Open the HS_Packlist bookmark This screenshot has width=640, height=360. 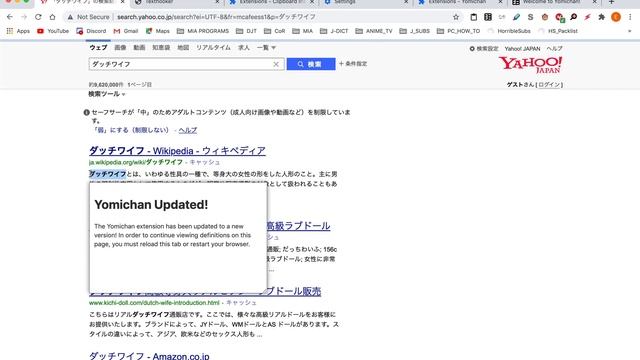click(x=558, y=31)
